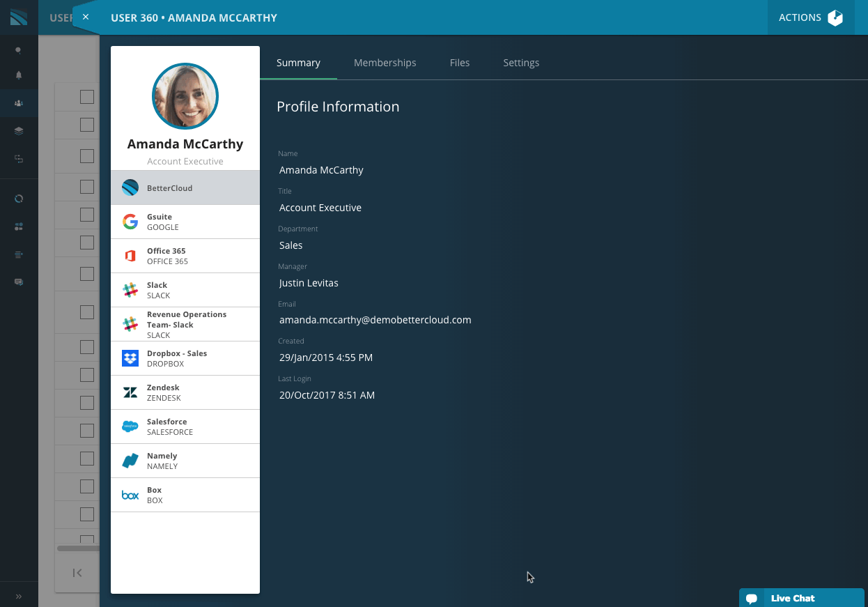Click the Department value 'Sales'
This screenshot has width=868, height=607.
point(291,245)
